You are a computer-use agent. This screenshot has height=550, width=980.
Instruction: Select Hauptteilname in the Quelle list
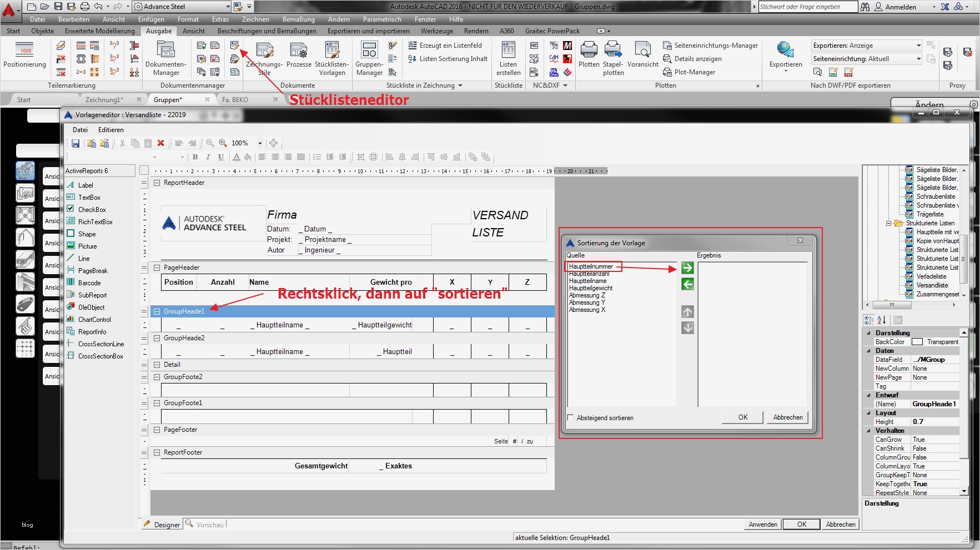587,281
